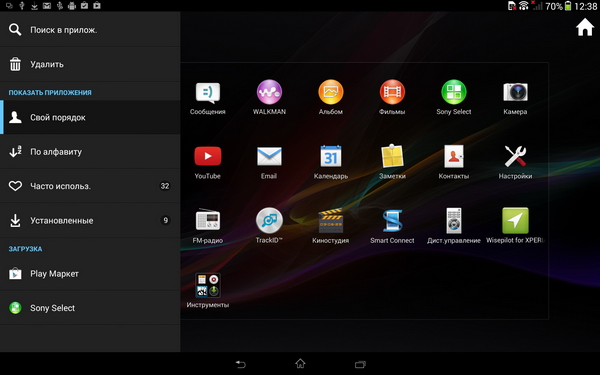
Task: Sort apps По алфавиту
Action: click(90, 152)
